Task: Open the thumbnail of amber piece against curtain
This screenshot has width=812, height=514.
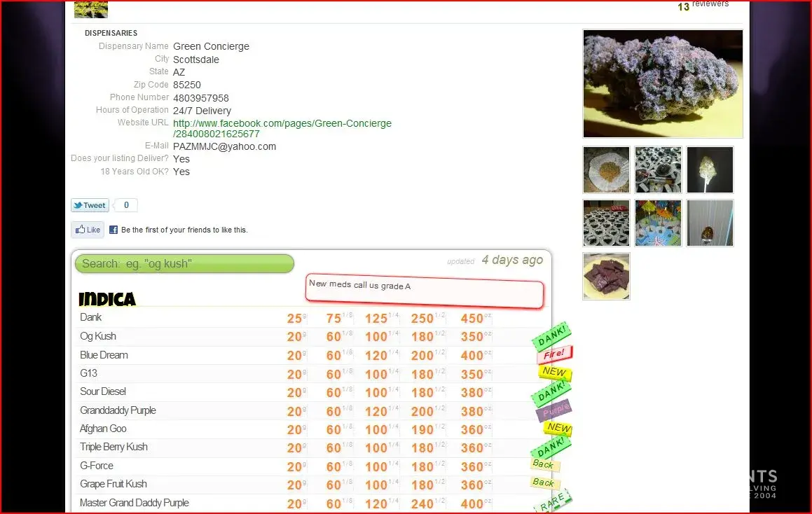Action: coord(710,223)
